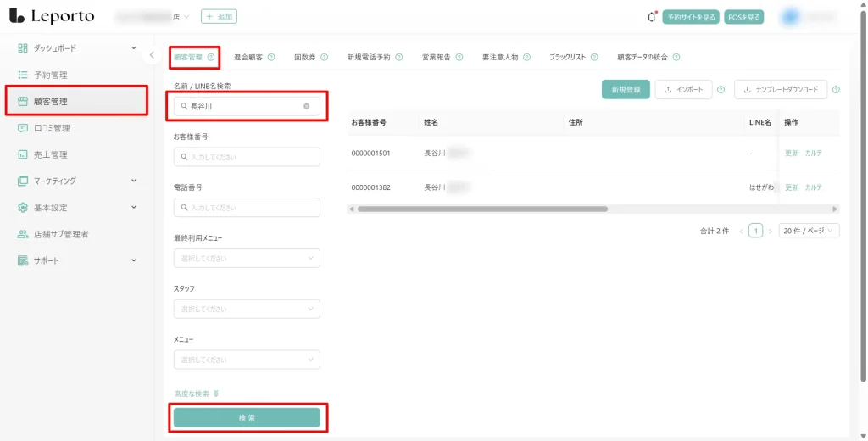Collapse the sidebar with arrow handle

tap(151, 56)
